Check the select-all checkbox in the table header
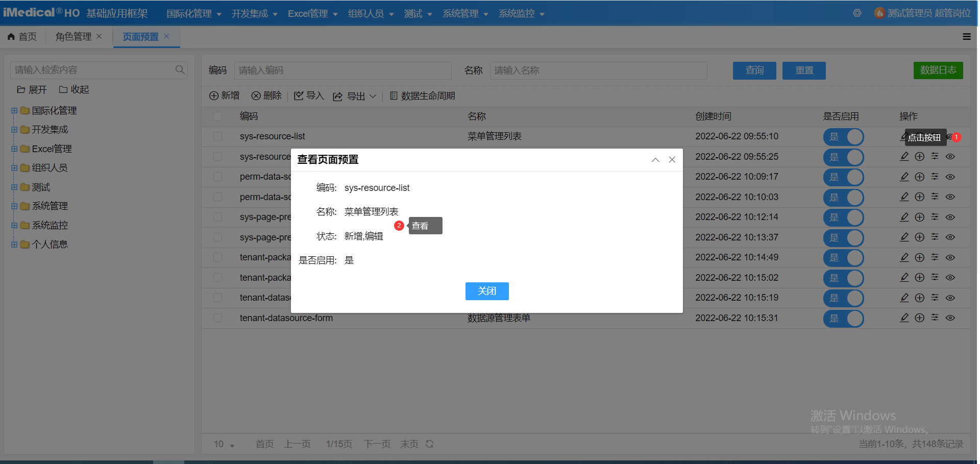Screen dimensions: 980x464 coord(217,116)
